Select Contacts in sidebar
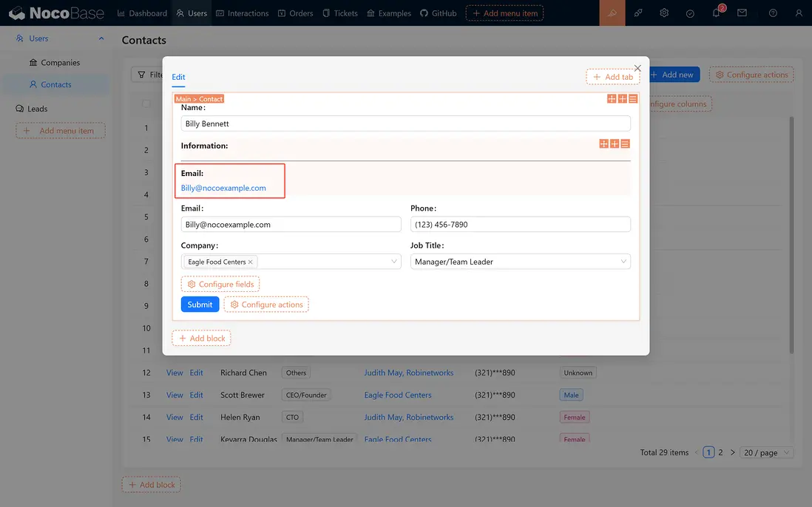 pos(56,84)
